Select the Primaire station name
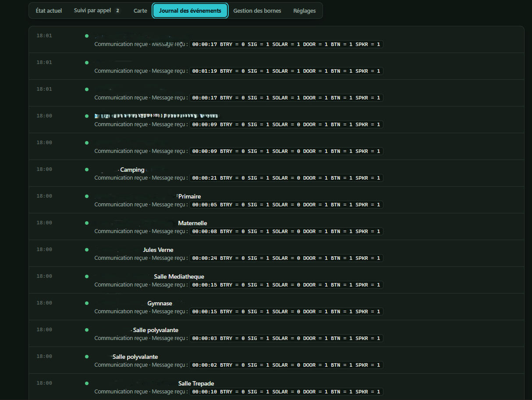This screenshot has width=532, height=400. click(x=190, y=197)
